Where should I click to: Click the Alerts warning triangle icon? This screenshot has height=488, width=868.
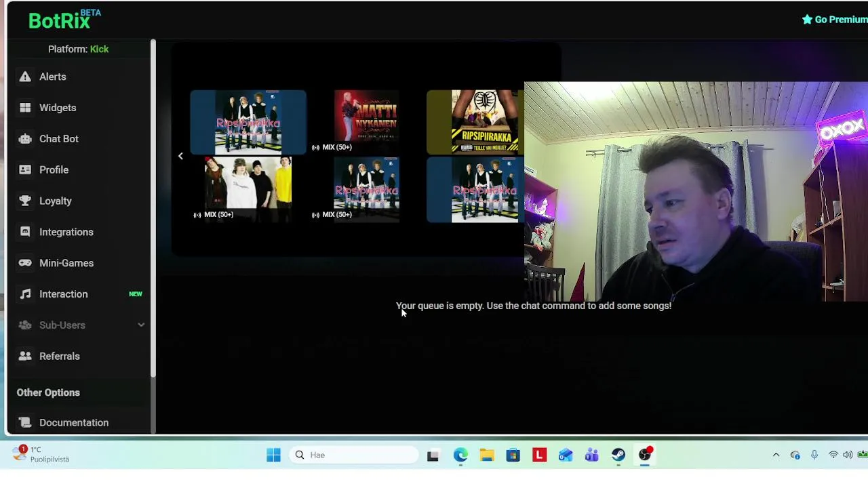pos(25,77)
